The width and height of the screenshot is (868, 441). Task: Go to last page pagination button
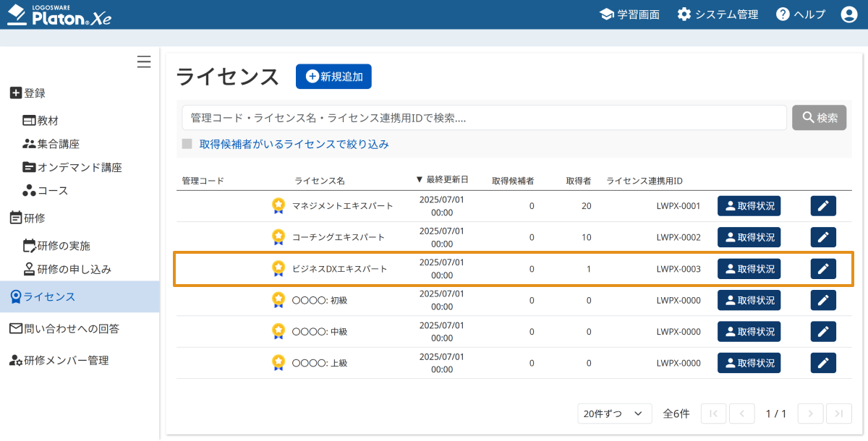839,414
